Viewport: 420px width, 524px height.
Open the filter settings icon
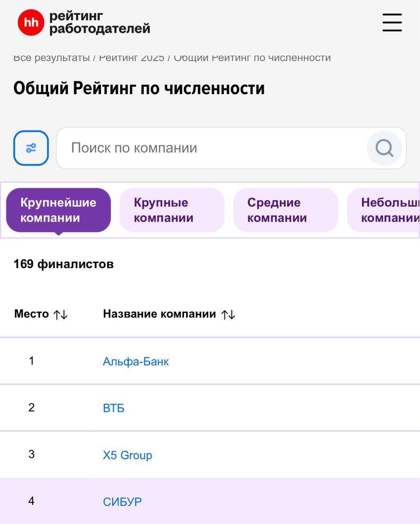click(x=31, y=148)
